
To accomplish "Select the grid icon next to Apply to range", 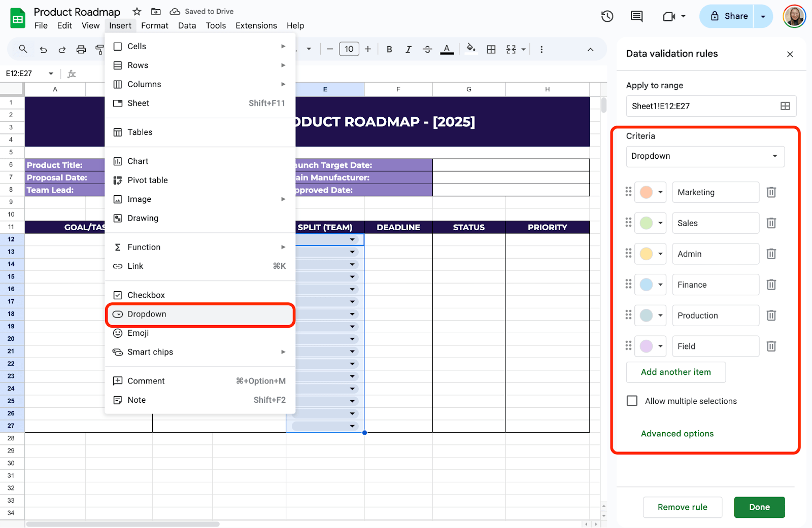I will coord(786,106).
